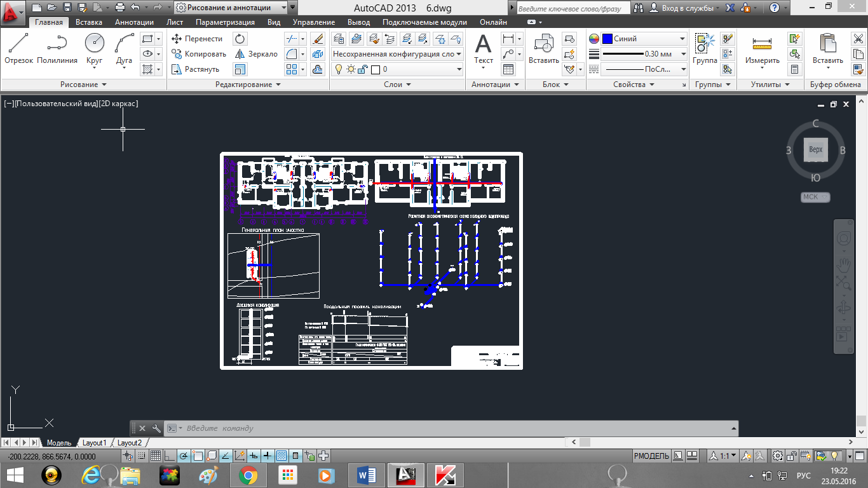This screenshot has width=868, height=488.
Task: Click the Вход в службы sign-in button
Action: (x=688, y=8)
